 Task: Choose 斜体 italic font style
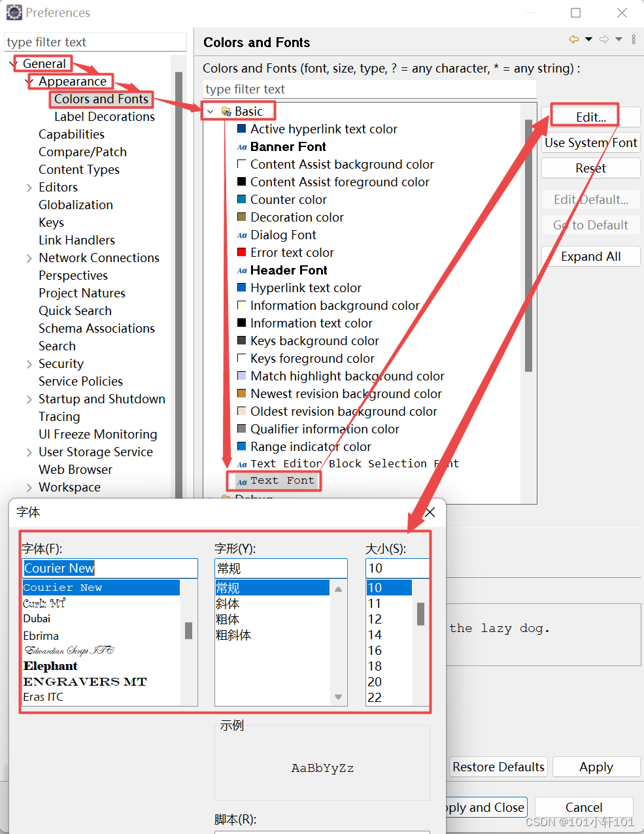click(x=228, y=603)
